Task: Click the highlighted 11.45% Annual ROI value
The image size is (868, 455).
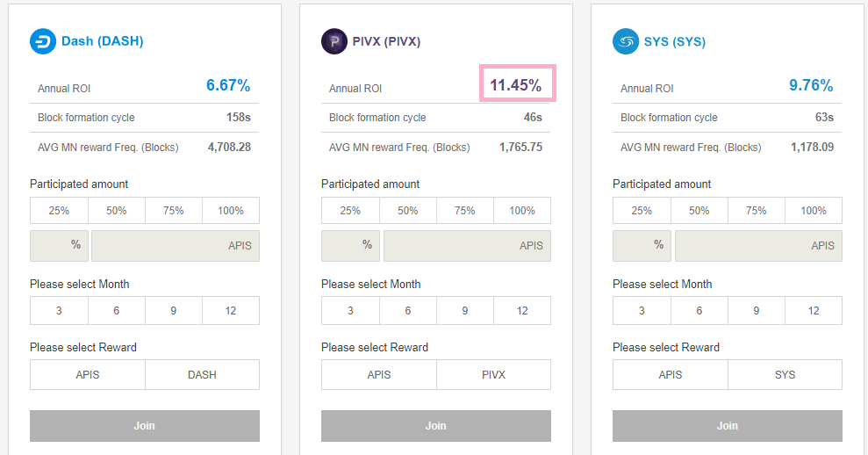Action: pos(516,85)
